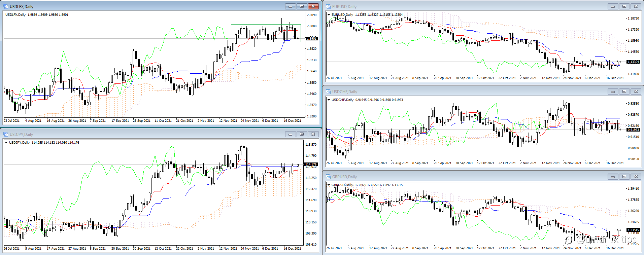Expand the triangle beside USDCHF,Daily label

[x=329, y=100]
